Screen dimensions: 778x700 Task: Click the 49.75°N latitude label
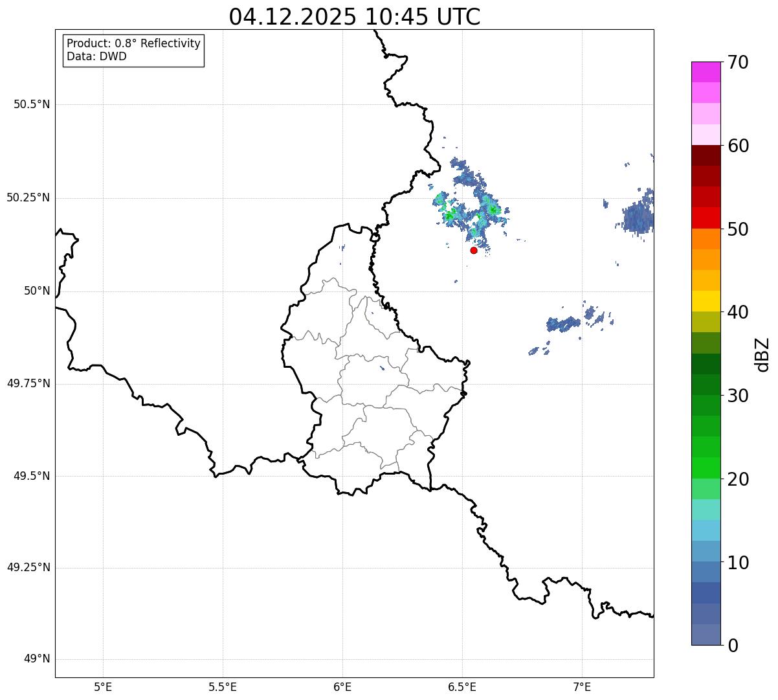point(28,383)
